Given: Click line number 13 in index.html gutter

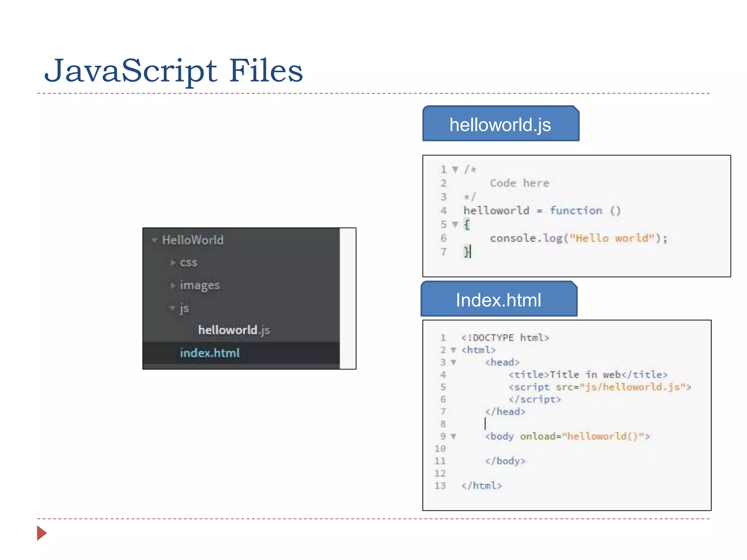Looking at the screenshot, I should pyautogui.click(x=440, y=486).
